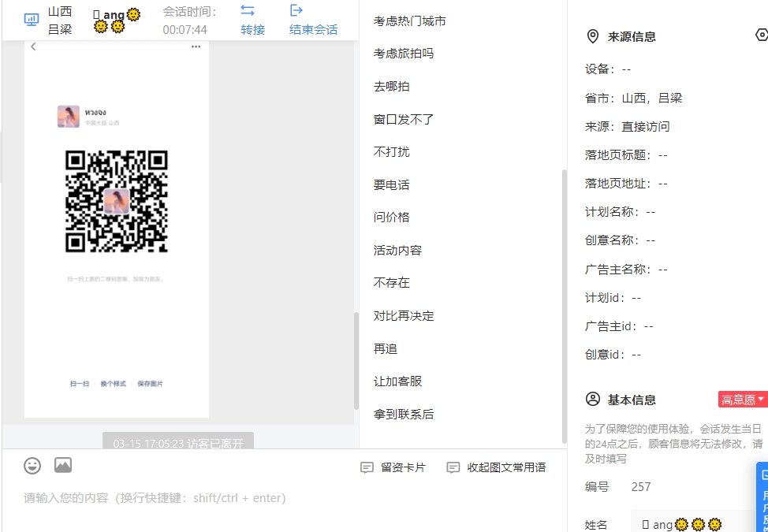Image resolution: width=768 pixels, height=532 pixels.
Task: Collapse quick phrases via 收起图文常用语
Action: (496, 467)
